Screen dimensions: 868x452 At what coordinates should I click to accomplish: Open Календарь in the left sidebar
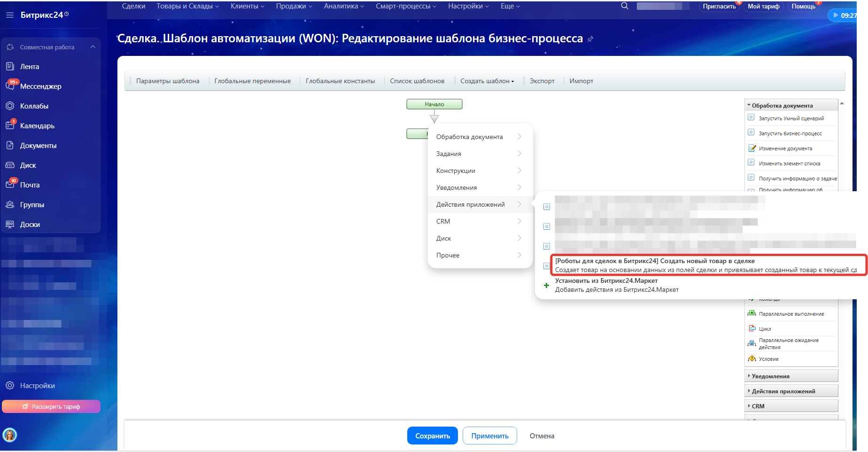pyautogui.click(x=37, y=126)
